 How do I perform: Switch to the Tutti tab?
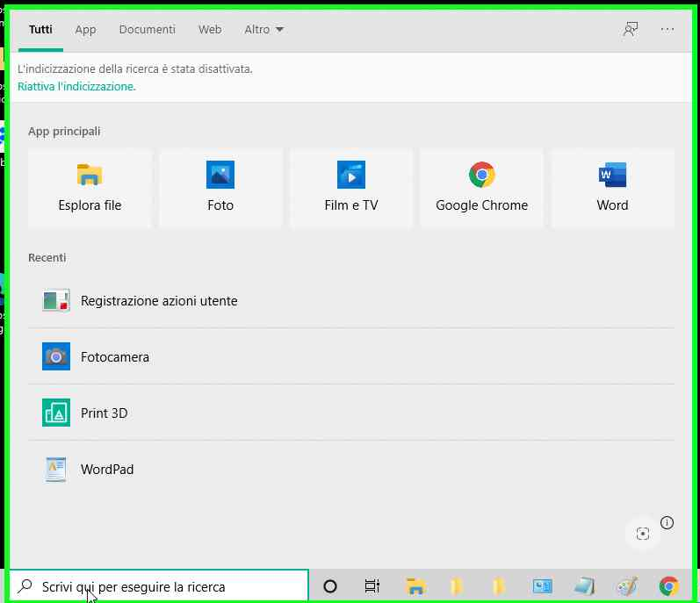(40, 30)
